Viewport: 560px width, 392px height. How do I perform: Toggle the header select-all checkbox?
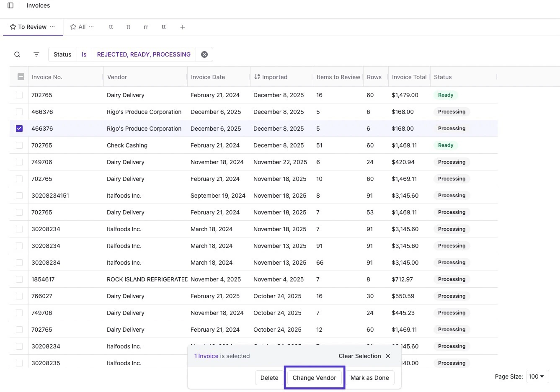21,77
